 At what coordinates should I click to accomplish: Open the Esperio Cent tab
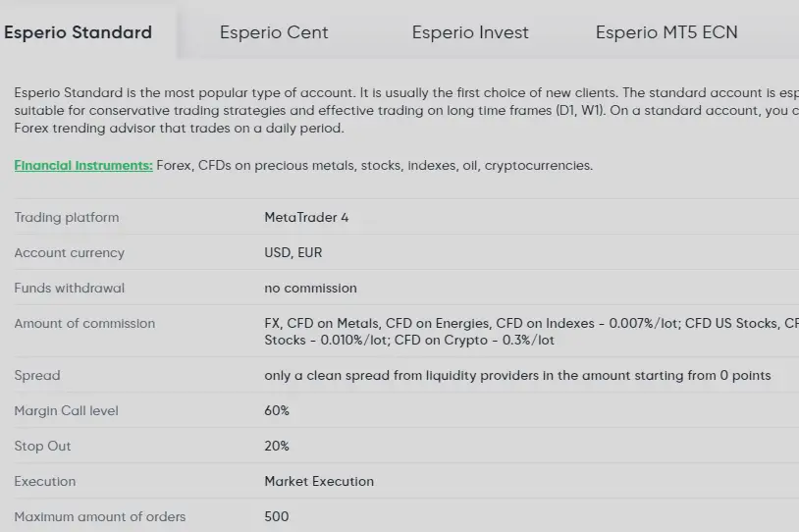tap(274, 32)
